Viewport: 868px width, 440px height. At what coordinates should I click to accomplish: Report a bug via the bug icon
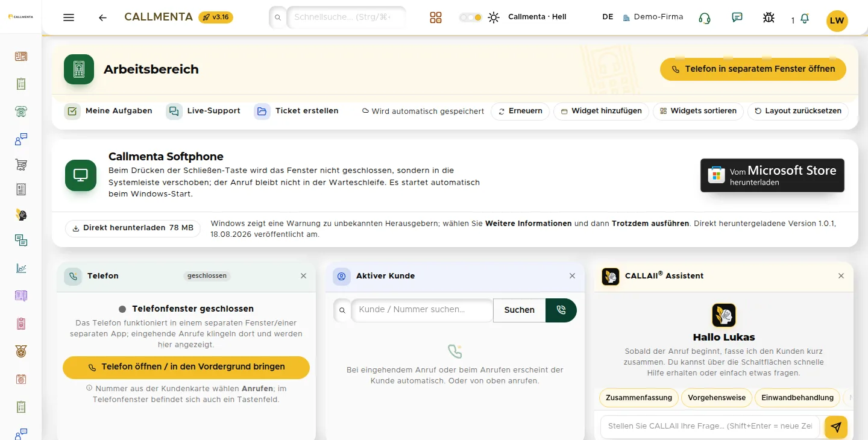(769, 17)
